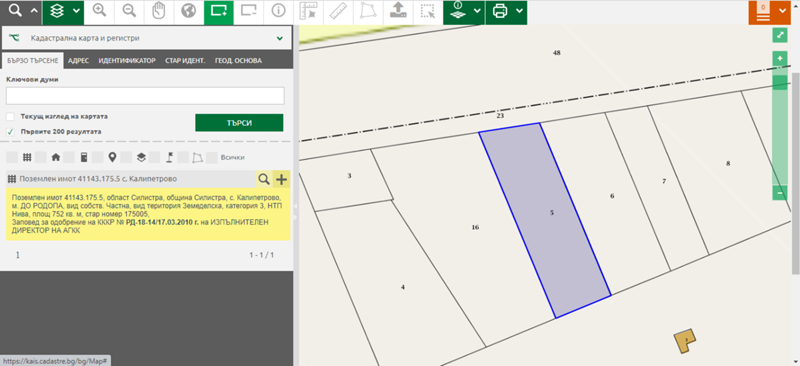
Task: Add the result using the plus icon
Action: (x=282, y=179)
